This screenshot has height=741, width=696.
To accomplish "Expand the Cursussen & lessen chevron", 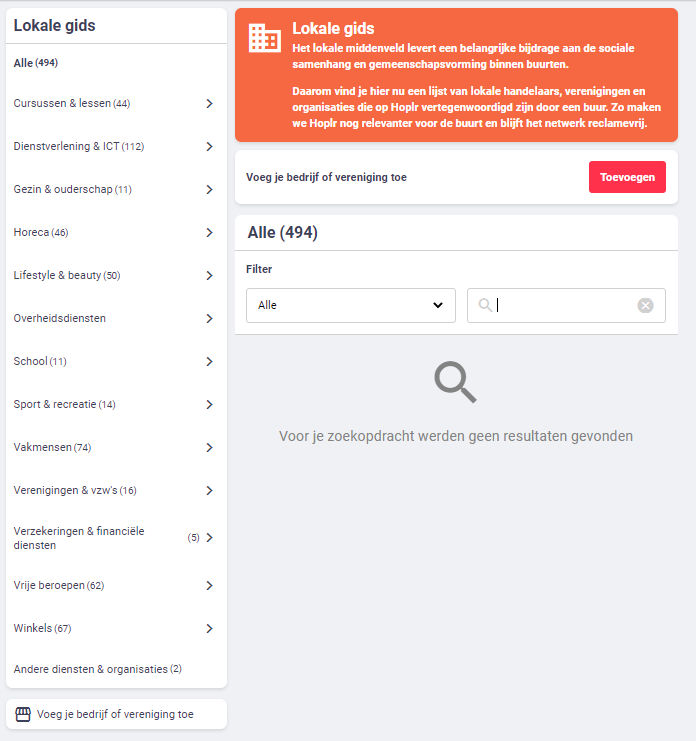I will pos(209,103).
